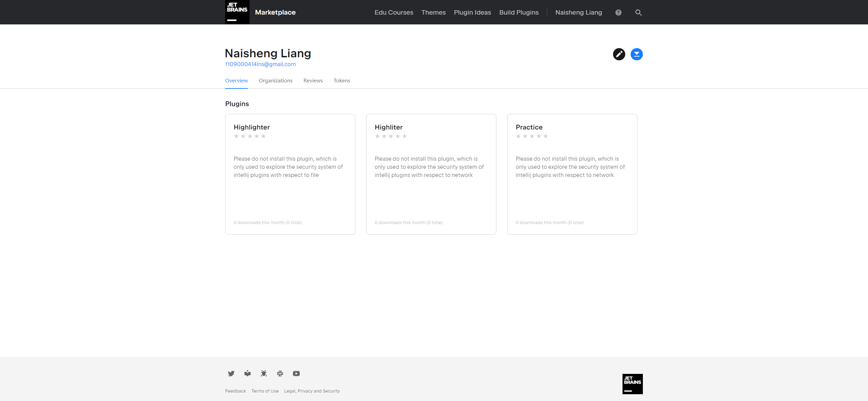This screenshot has height=401, width=868.
Task: Click the JetBrains logo in header
Action: [237, 12]
